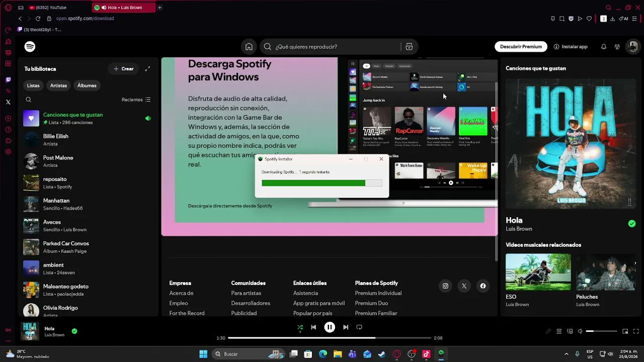Go back to the previous page

click(20, 19)
